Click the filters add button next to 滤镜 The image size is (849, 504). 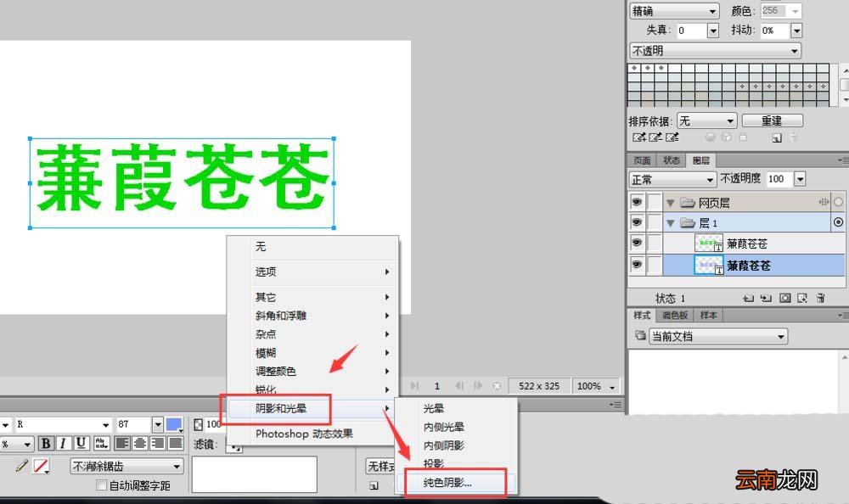pos(234,447)
